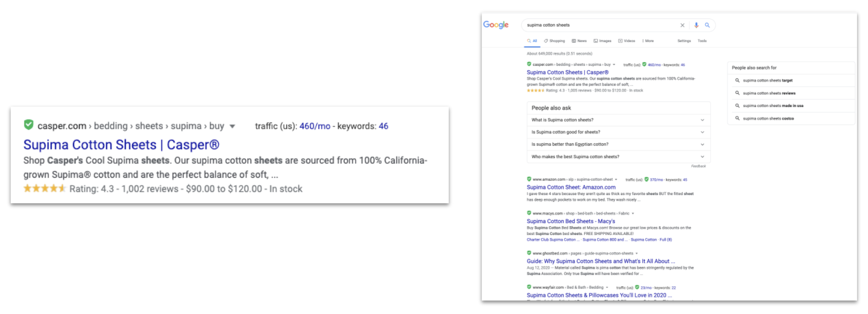The image size is (868, 314).
Task: Open the 'Guide: Why Supima Cotton Sheets' result
Action: pos(601,261)
